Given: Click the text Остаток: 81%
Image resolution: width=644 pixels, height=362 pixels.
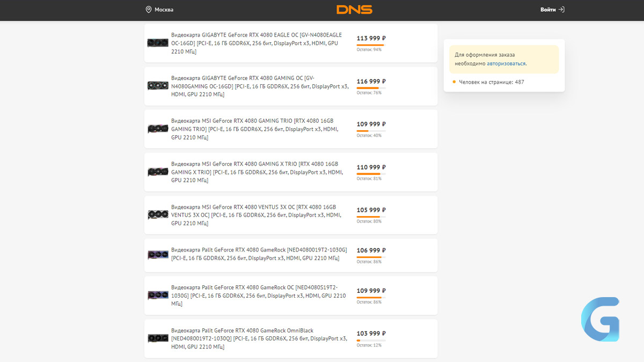Looking at the screenshot, I should 369,179.
